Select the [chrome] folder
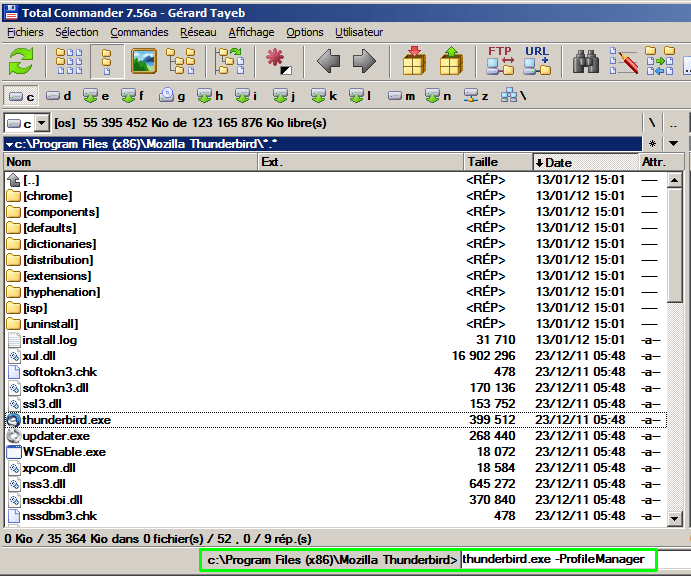The height and width of the screenshot is (576, 691). [x=336, y=196]
